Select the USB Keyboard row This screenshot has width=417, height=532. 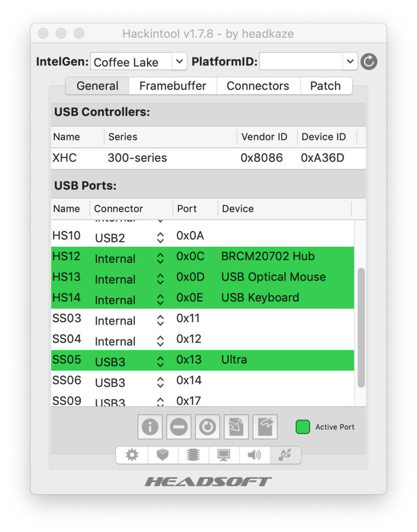[203, 298]
